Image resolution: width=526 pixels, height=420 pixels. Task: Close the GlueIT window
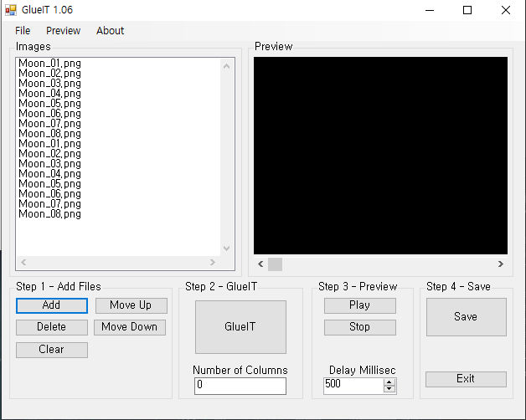[506, 10]
